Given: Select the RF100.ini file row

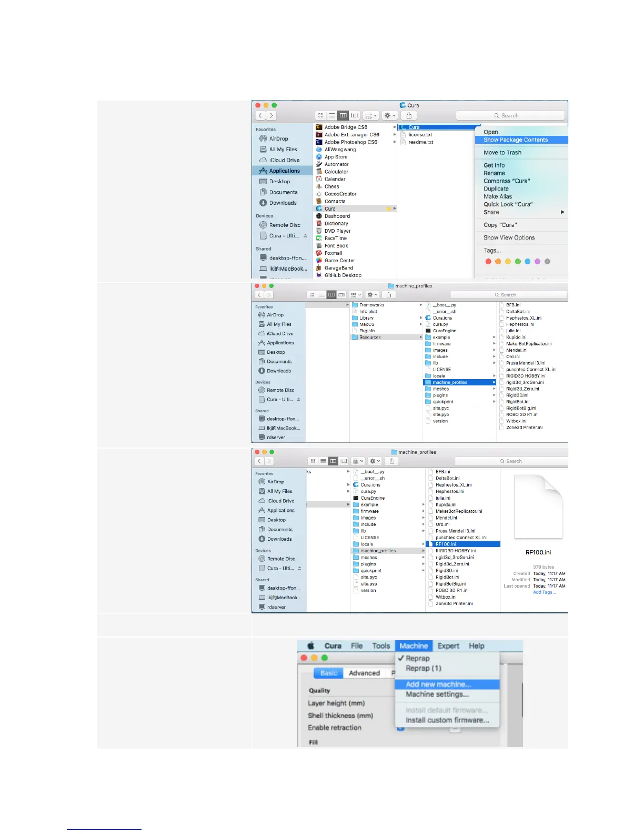Looking at the screenshot, I should coord(463,544).
